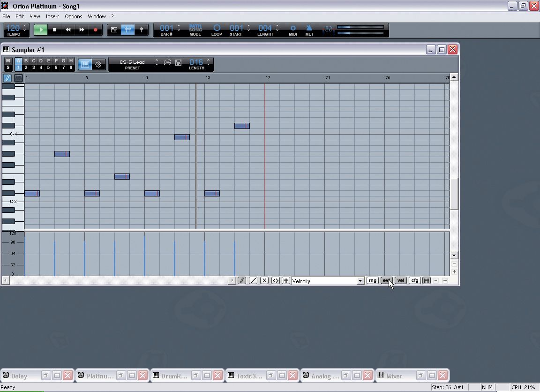The image size is (540, 392).
Task: Click the pattern LENGTH 016 stepper arrows
Action: (208, 62)
